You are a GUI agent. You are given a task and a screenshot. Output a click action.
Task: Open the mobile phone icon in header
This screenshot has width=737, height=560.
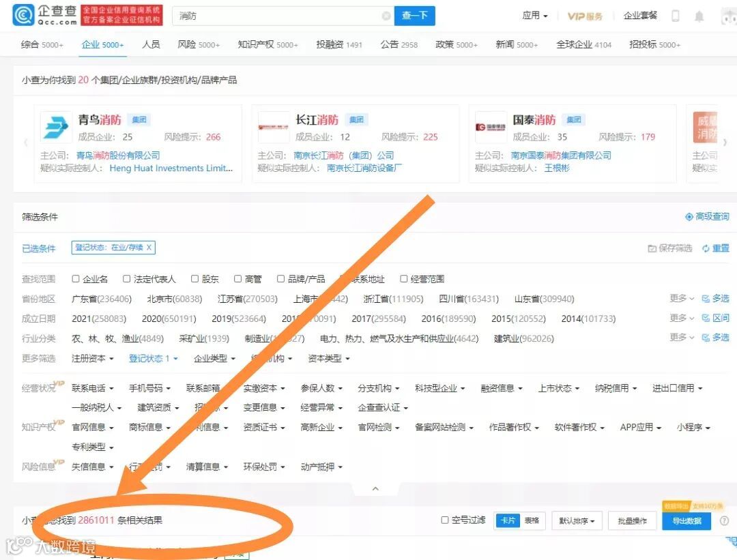click(676, 16)
